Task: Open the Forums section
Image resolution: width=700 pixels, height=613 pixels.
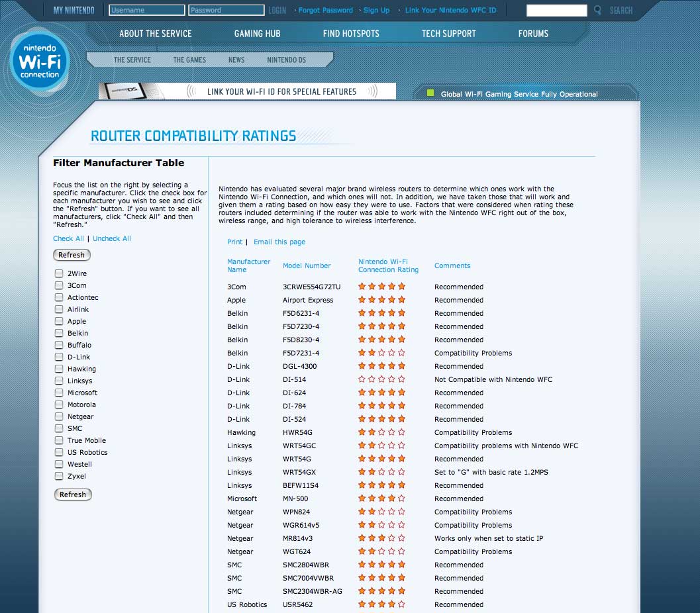Action: 533,34
